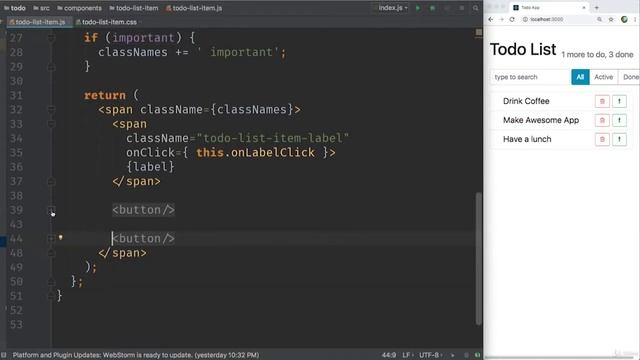Open the browser zoom magnifier in the address bar

click(x=599, y=19)
